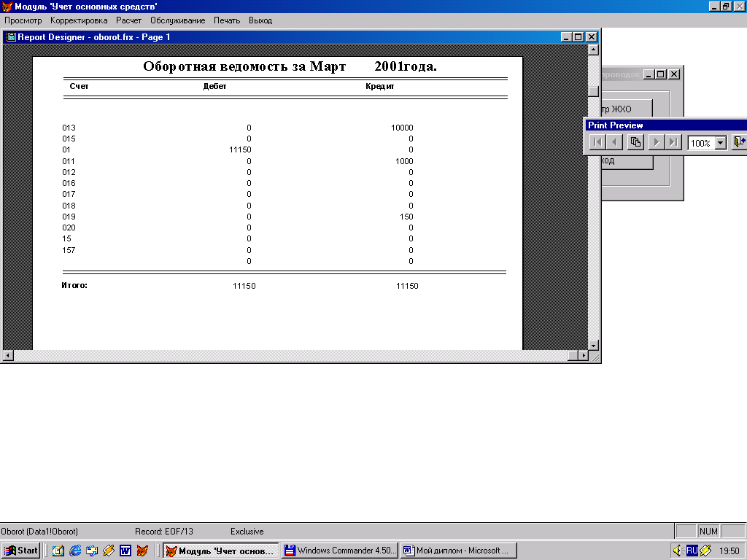Click Record: EOF/13 in status bar
This screenshot has width=747, height=560.
point(164,532)
